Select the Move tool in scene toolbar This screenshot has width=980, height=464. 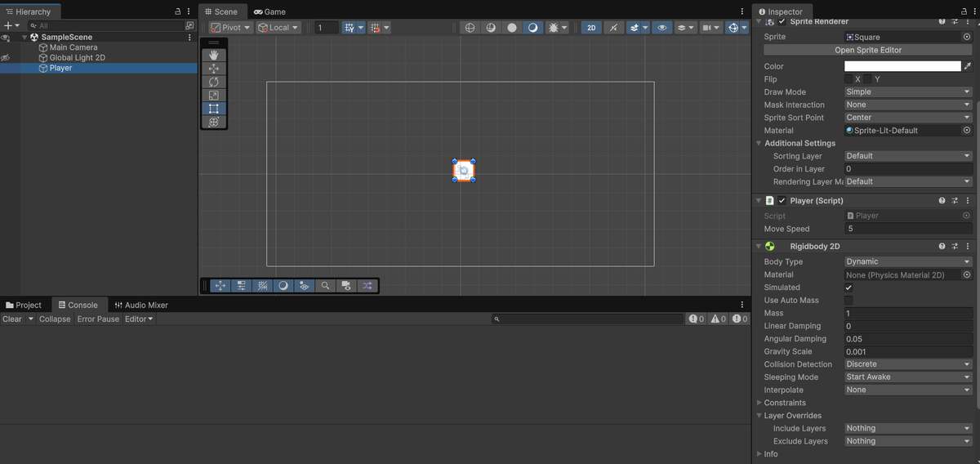tap(214, 69)
